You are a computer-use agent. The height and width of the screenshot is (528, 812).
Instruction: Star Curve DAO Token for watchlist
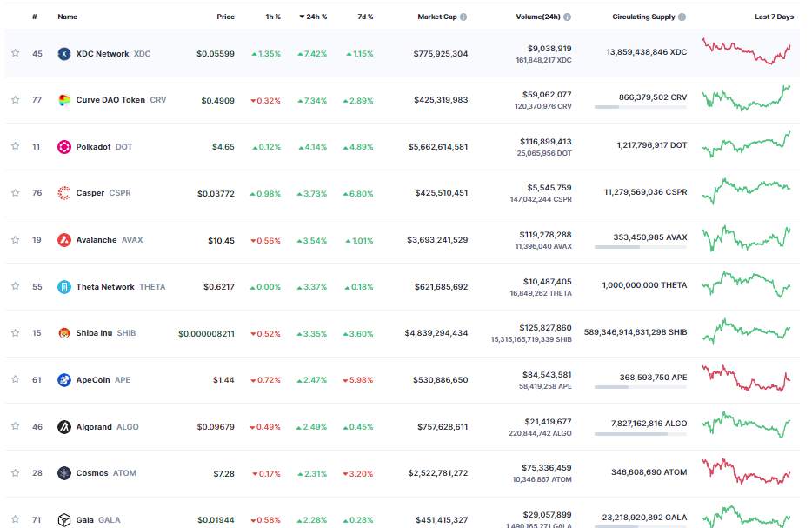pyautogui.click(x=16, y=99)
